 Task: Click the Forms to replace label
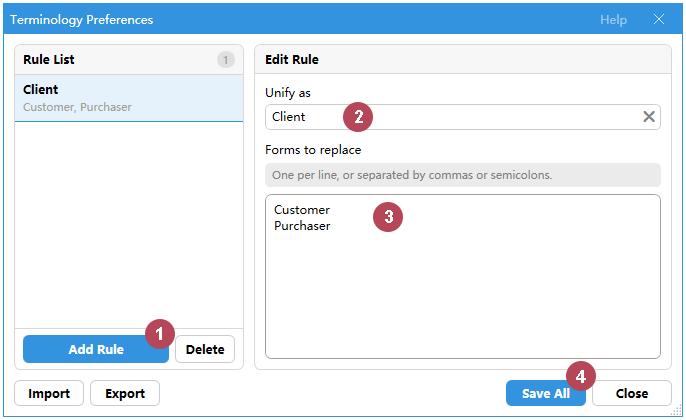(x=313, y=150)
